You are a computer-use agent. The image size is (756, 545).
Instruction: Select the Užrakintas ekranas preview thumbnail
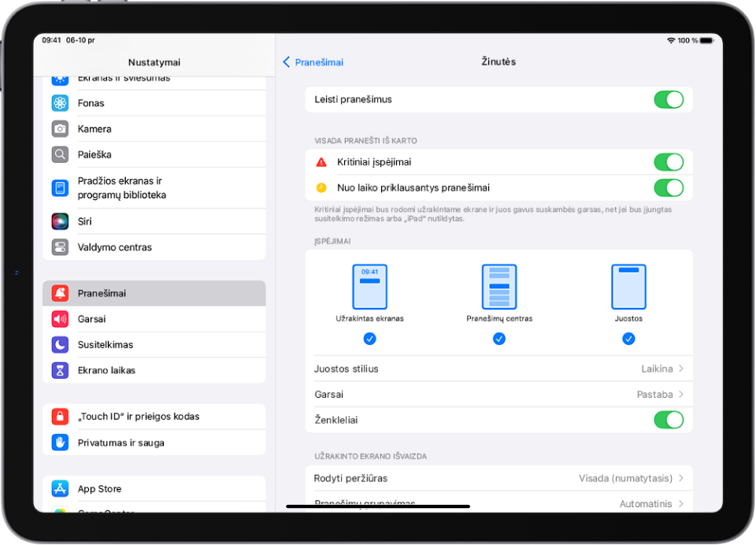tap(370, 287)
